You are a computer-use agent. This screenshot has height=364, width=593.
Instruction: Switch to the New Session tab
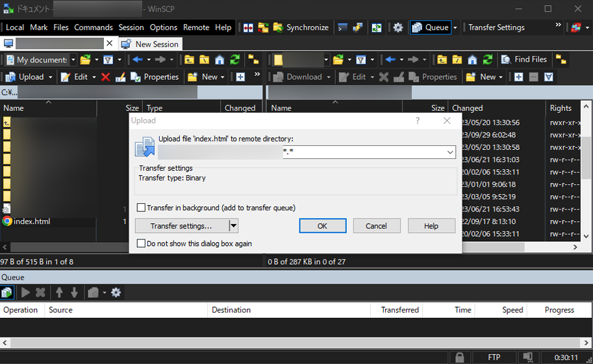pos(151,44)
